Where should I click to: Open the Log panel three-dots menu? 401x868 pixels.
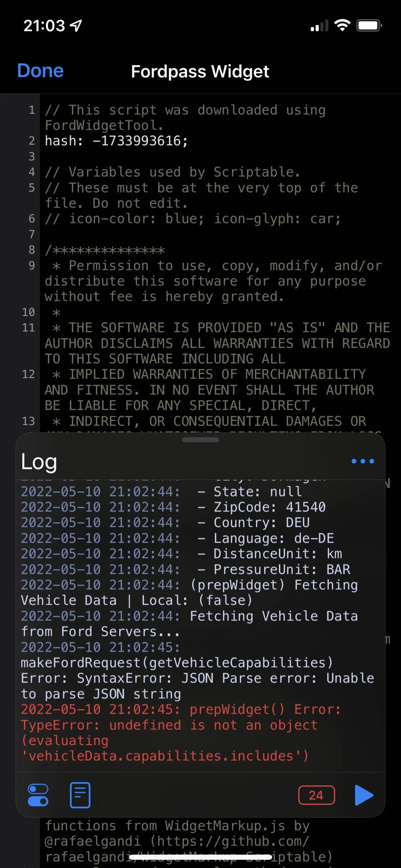coord(363,461)
